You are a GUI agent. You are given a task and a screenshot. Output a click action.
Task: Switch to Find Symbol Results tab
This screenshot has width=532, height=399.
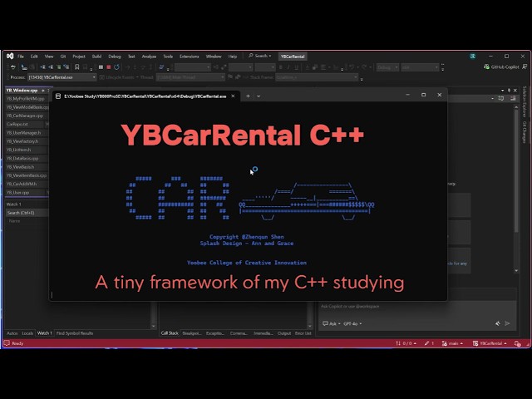coord(75,333)
